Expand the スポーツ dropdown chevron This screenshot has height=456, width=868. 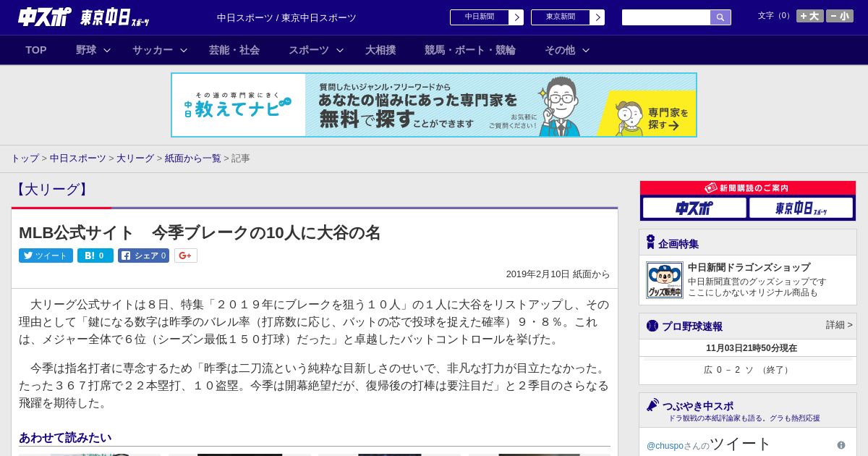(x=340, y=50)
